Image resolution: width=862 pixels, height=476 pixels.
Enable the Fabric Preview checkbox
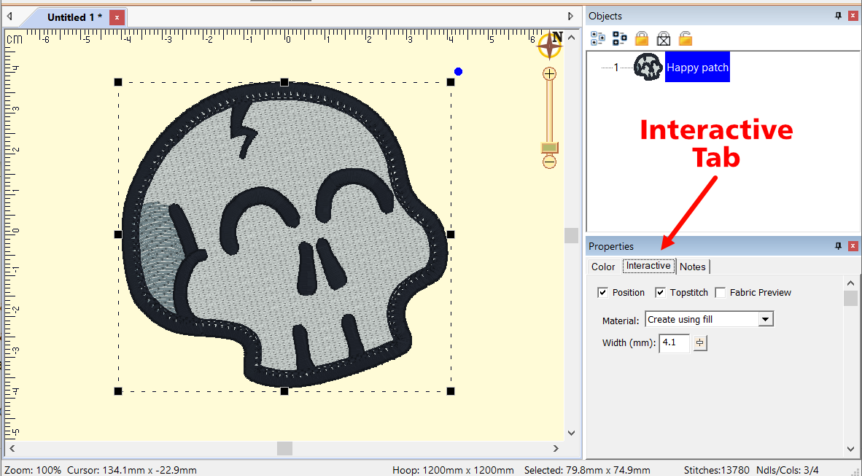point(721,293)
